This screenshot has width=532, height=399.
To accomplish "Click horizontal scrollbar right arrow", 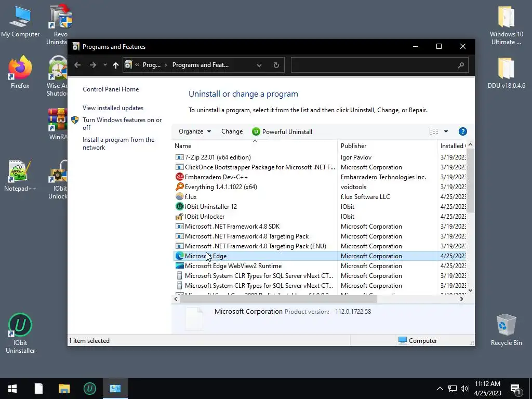I will pyautogui.click(x=462, y=299).
